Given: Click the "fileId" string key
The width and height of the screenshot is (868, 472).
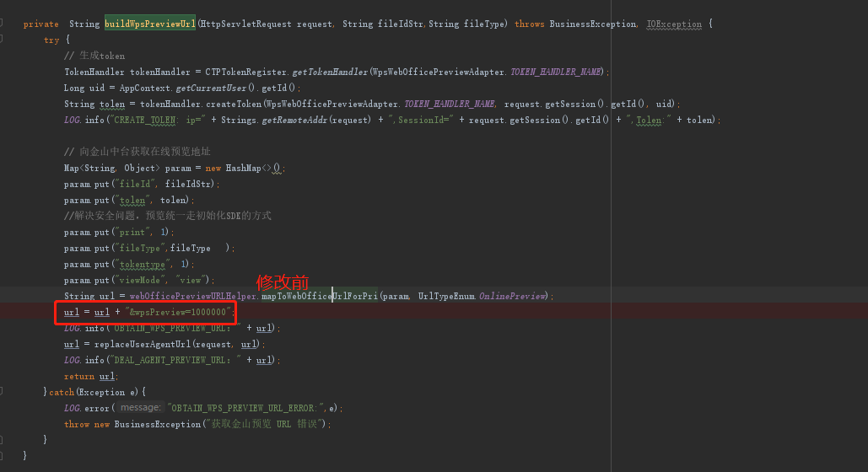Looking at the screenshot, I should pyautogui.click(x=134, y=185).
